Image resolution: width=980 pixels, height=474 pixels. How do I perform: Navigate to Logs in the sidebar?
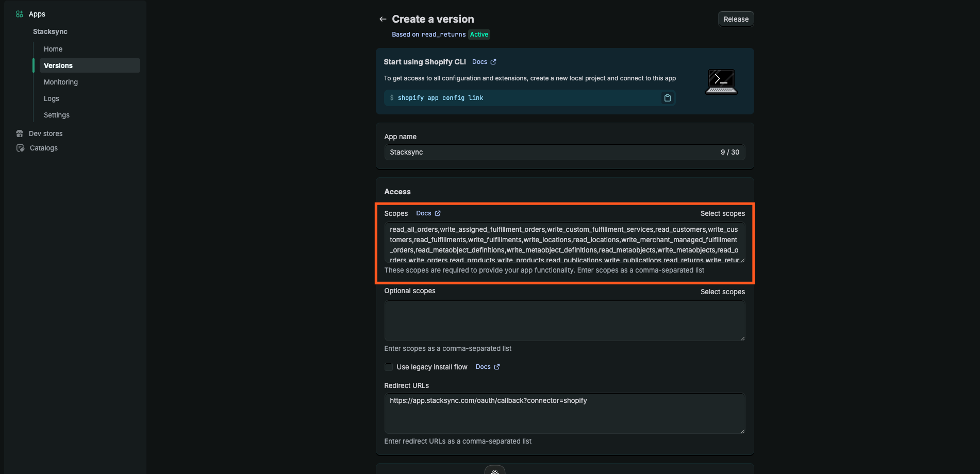pos(52,98)
